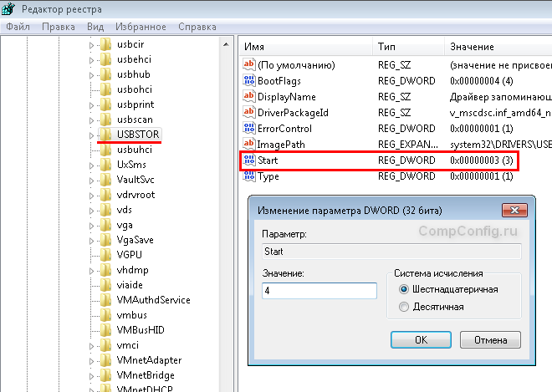Image resolution: width=552 pixels, height=392 pixels.
Task: Expand the USBSTOR tree node arrow
Action: click(x=92, y=135)
